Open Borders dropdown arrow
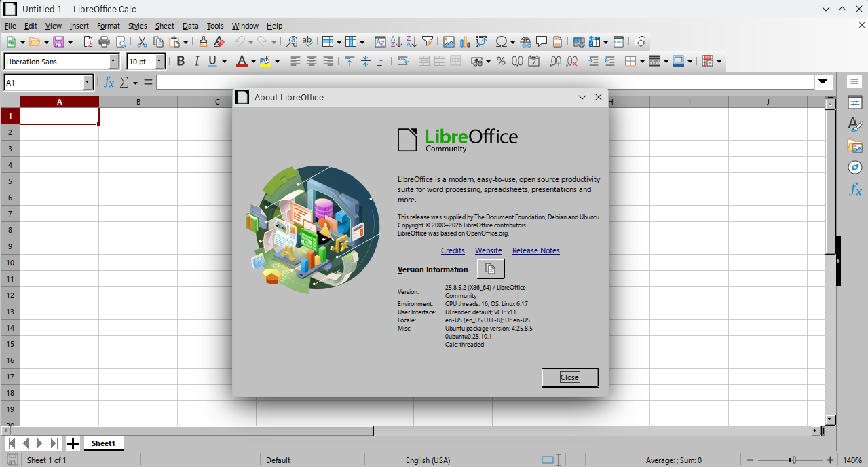Screen dimensions: 868x467 click(641, 61)
